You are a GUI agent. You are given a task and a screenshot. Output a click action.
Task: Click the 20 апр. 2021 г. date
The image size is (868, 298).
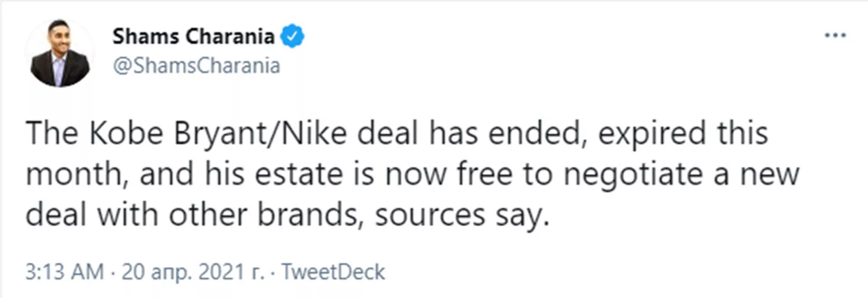point(193,272)
